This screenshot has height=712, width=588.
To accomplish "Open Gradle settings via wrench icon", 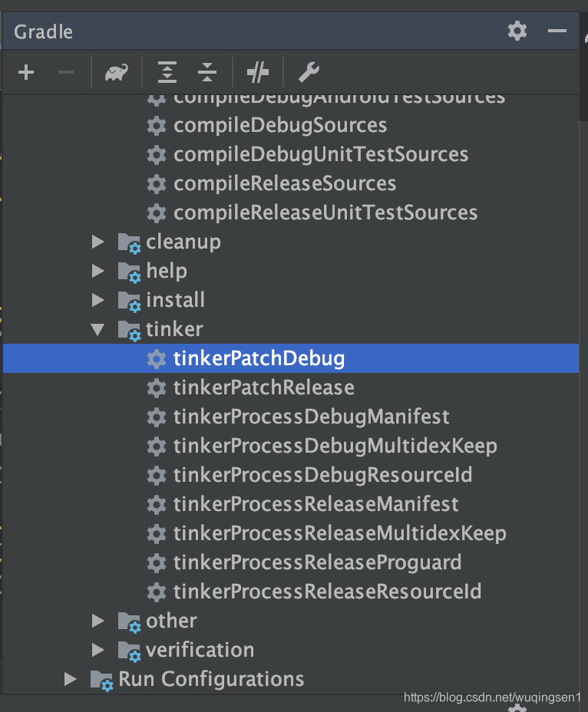I will click(309, 72).
